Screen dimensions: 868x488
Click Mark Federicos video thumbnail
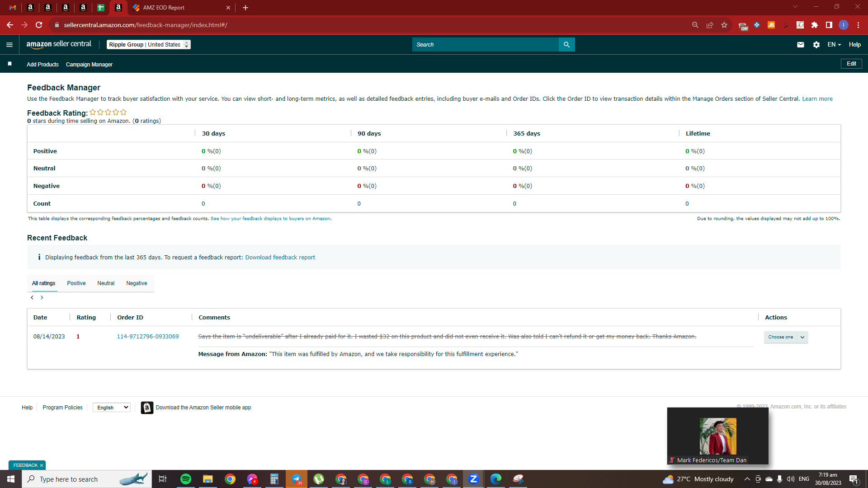coord(718,436)
